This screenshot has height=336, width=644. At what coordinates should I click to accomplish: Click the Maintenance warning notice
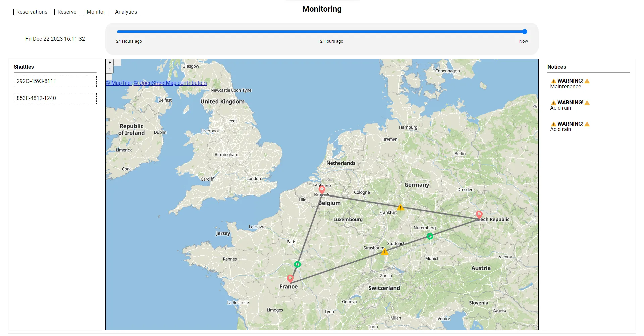(570, 84)
